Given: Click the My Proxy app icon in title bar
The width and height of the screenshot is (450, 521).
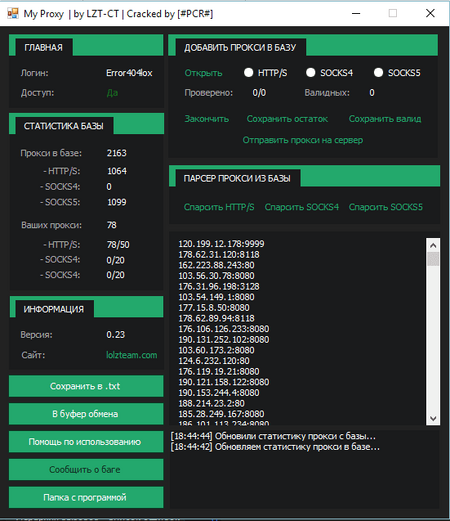Looking at the screenshot, I should point(13,13).
